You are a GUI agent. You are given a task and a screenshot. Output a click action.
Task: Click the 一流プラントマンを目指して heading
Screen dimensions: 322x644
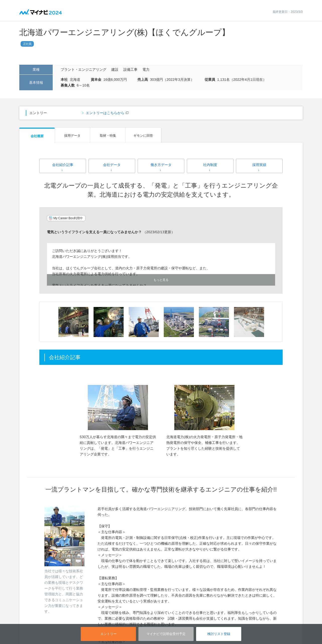click(x=161, y=490)
